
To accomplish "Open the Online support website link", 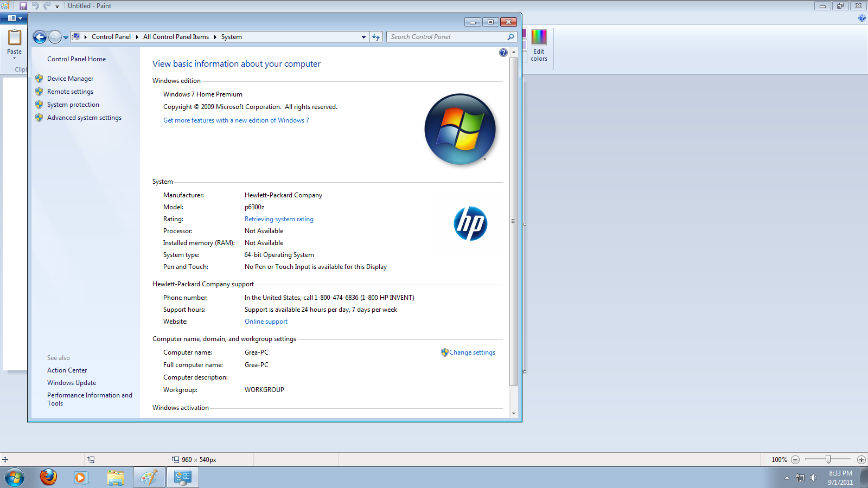I will point(266,322).
